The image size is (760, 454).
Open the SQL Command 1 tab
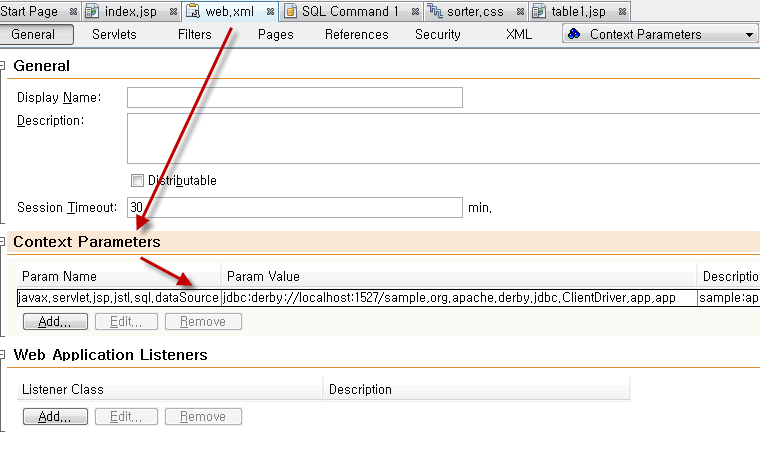(x=350, y=11)
